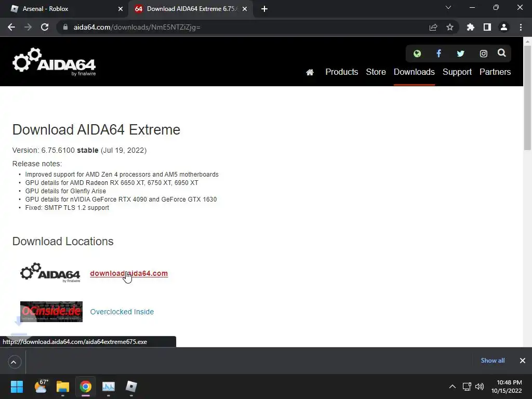Click the browser back arrow

pos(11,27)
